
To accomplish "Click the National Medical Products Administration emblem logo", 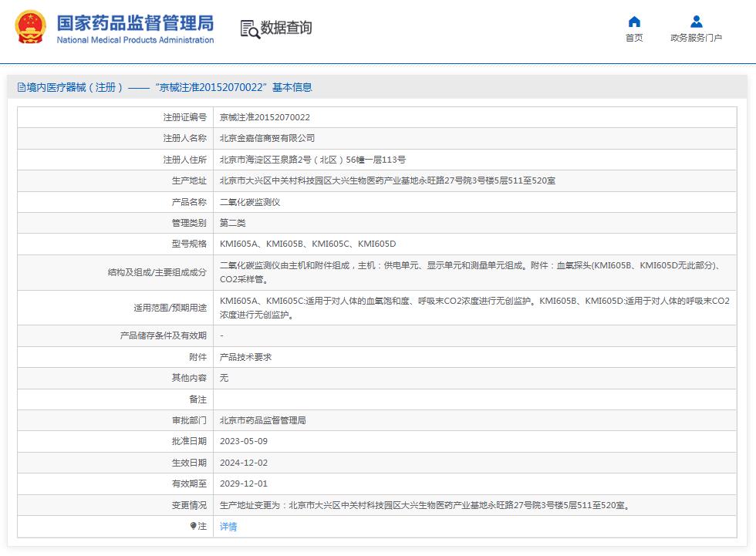I will (30, 27).
